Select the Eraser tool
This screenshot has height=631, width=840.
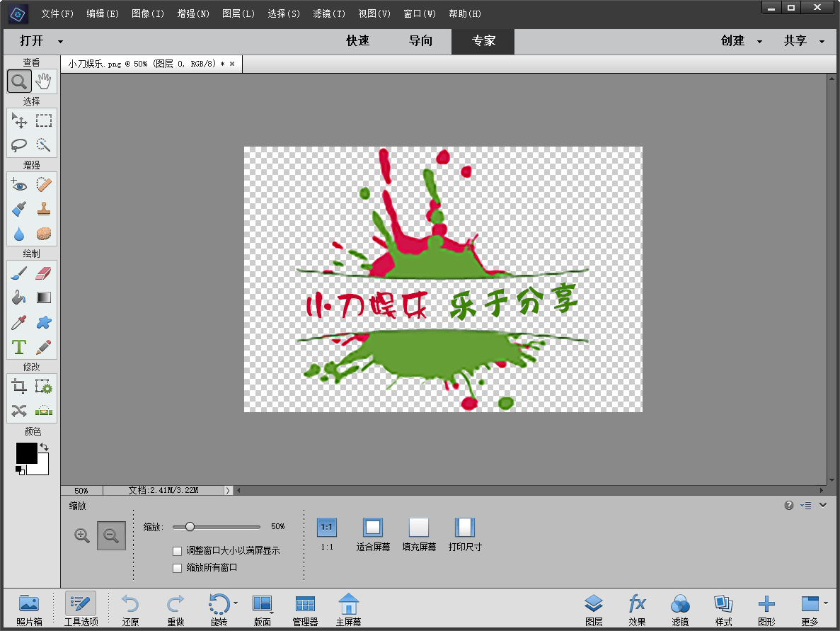point(44,273)
